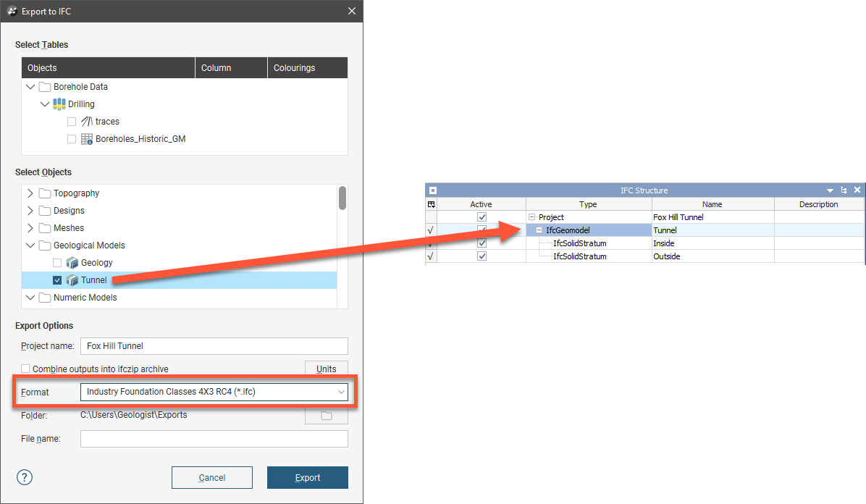Select the Inside name cell

712,243
